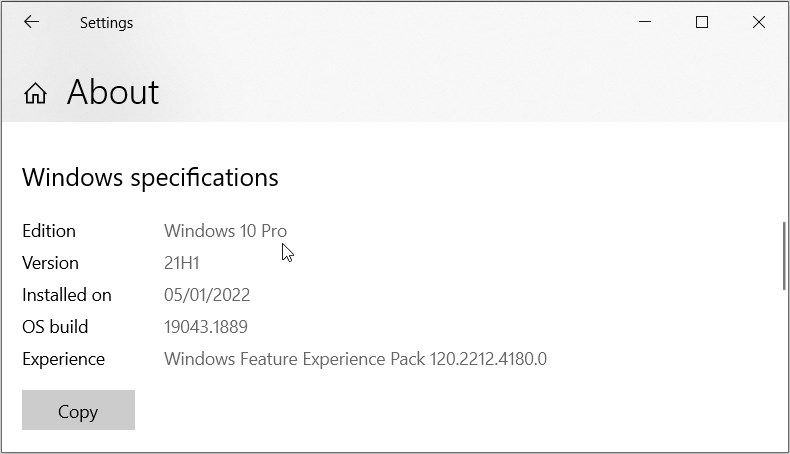Click the Windows specifications heading

(150, 177)
